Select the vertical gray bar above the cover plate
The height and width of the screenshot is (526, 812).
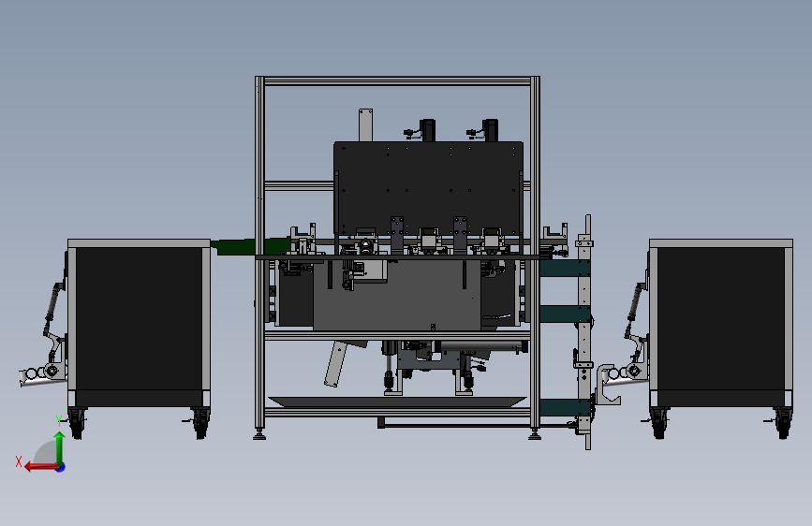[365, 124]
